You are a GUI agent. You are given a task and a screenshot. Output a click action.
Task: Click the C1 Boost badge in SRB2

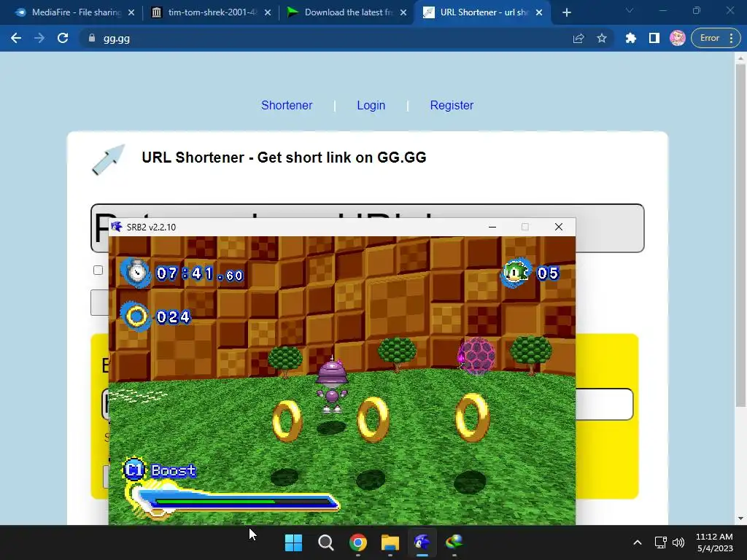[133, 470]
